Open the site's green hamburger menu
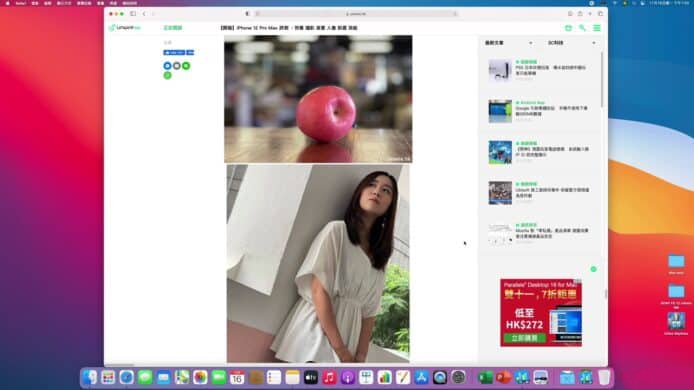Screen dimensions: 694x390 (597, 28)
